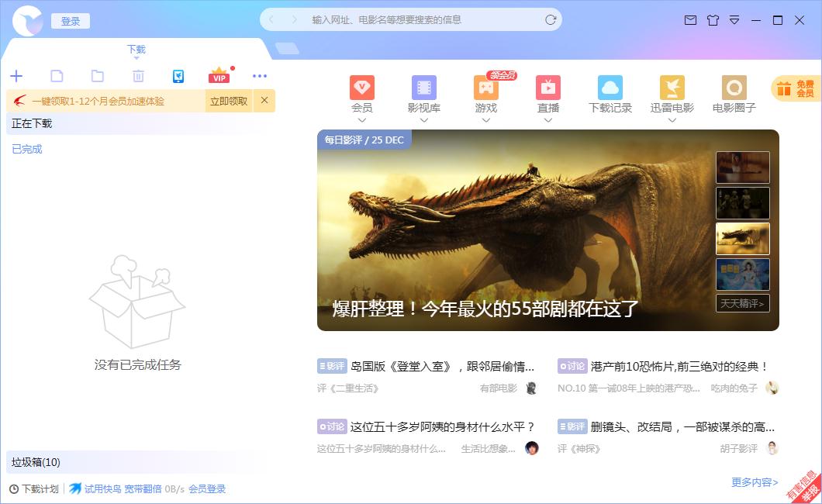Image resolution: width=822 pixels, height=504 pixels.
Task: Open the small blank tab next to 下载
Action: [x=287, y=49]
